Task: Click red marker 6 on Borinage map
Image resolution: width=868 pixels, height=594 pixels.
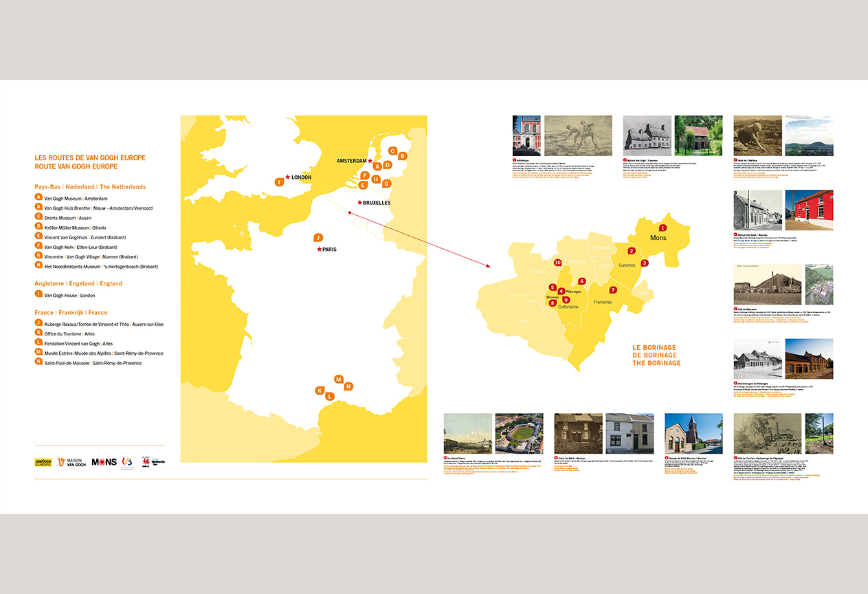Action: [581, 281]
